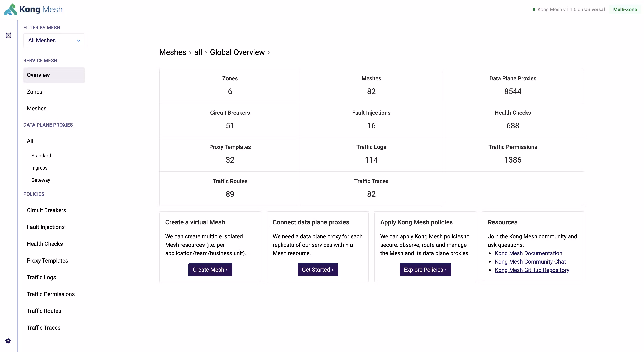This screenshot has height=352, width=644.
Task: Open the Ingress data plane proxies
Action: [39, 168]
